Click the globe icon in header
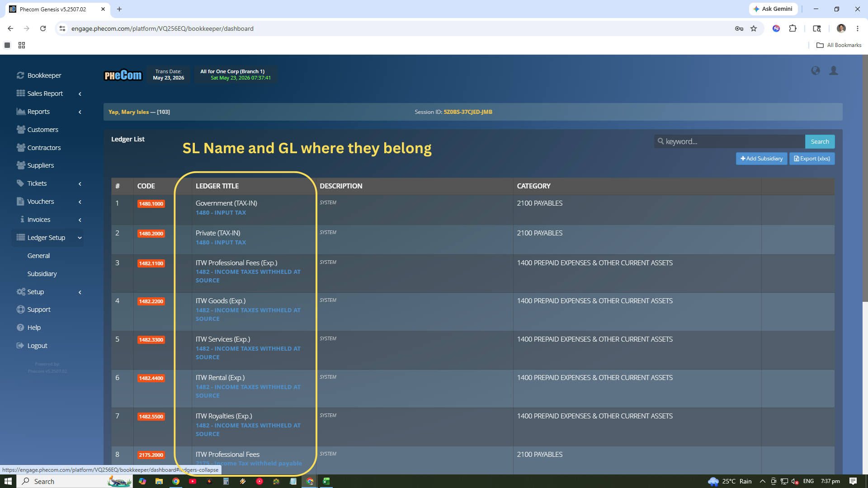 816,70
